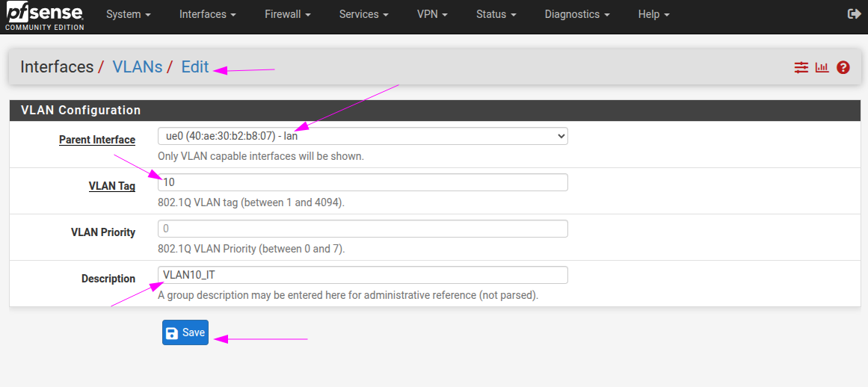The height and width of the screenshot is (387, 868).
Task: Expand the Status dropdown menu
Action: pyautogui.click(x=496, y=14)
